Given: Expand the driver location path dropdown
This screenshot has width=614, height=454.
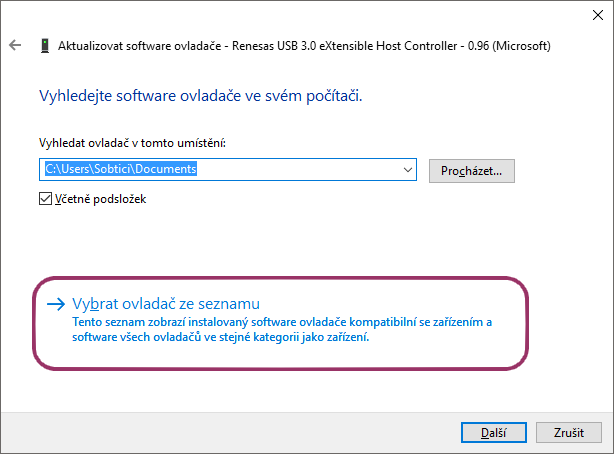Looking at the screenshot, I should click(408, 170).
